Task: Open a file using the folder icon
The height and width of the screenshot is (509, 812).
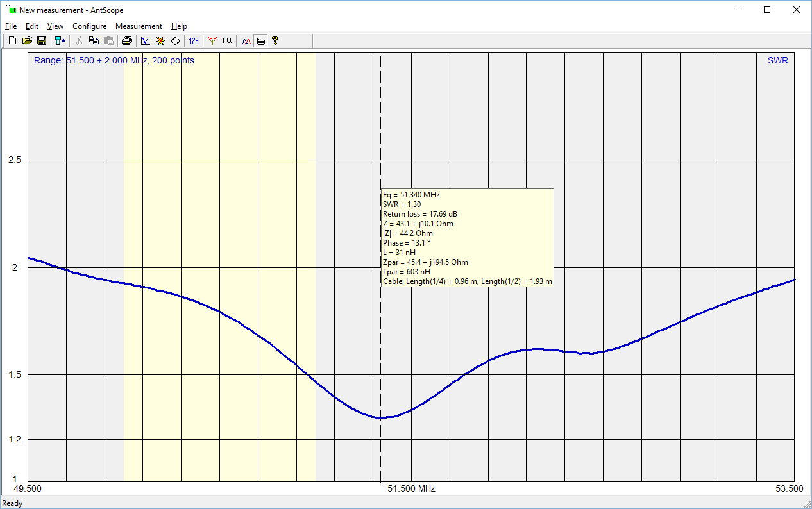Action: pos(27,41)
